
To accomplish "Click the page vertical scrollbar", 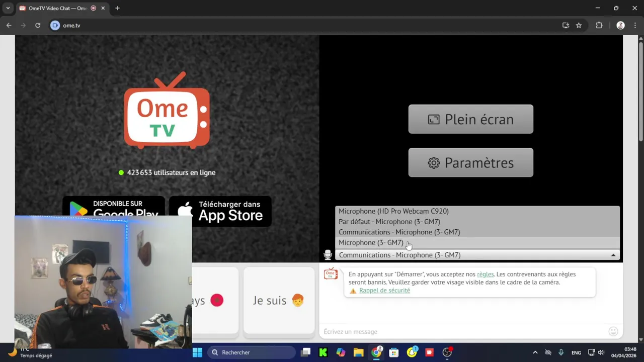I will point(640,90).
